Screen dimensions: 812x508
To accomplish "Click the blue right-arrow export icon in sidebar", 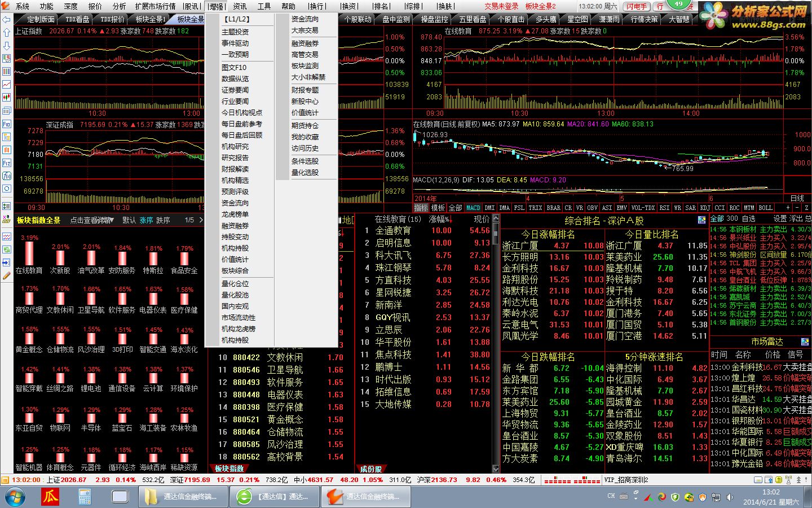I will pyautogui.click(x=7, y=262).
